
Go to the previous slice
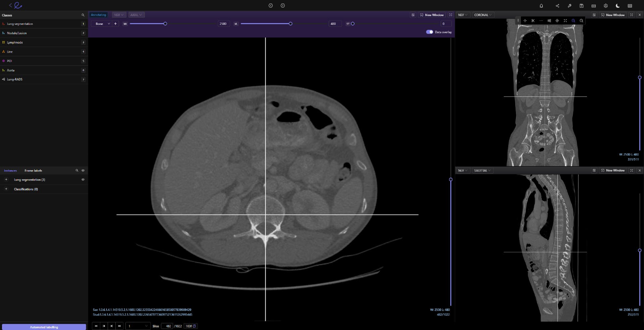click(x=104, y=326)
